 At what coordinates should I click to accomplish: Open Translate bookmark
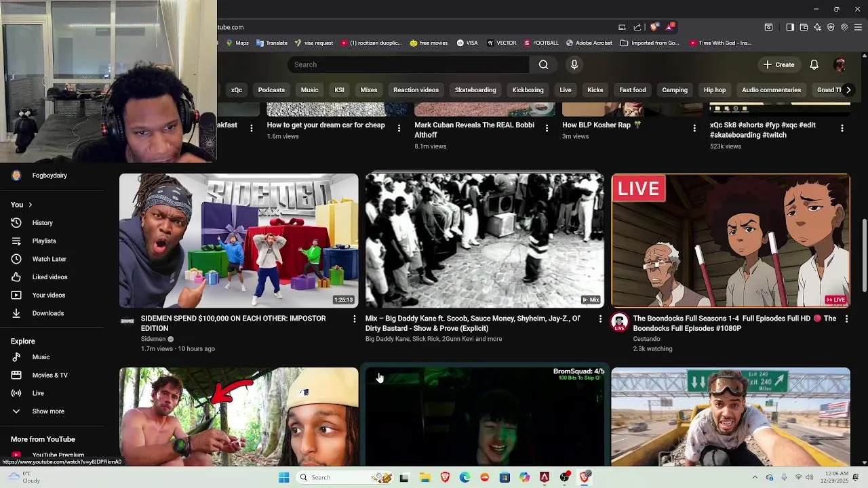(x=271, y=43)
